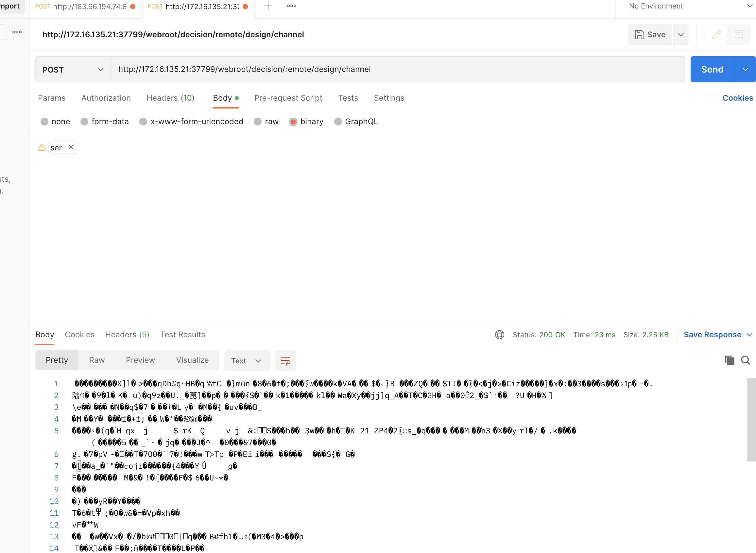Click the network globe icon
756x553 pixels.
click(499, 335)
